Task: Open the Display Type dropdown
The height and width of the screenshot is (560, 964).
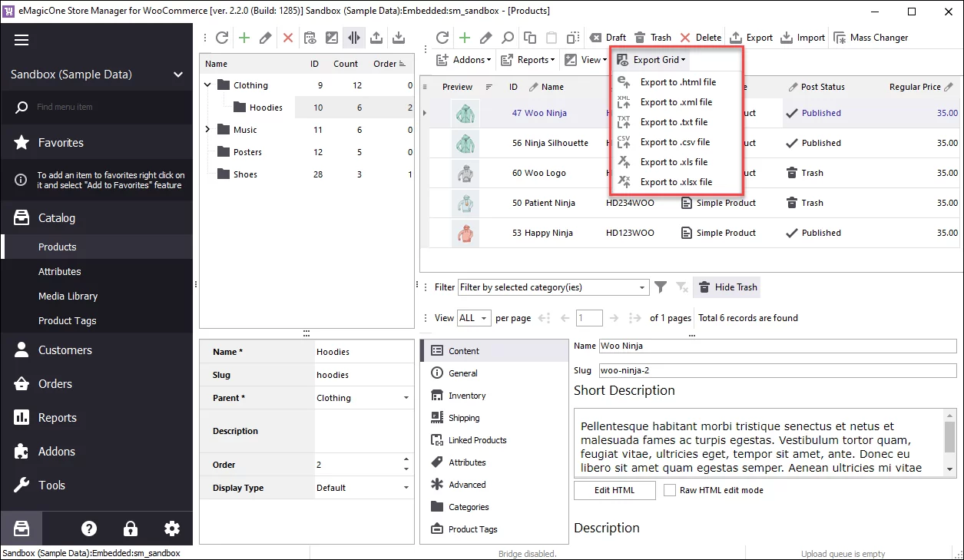Action: point(408,488)
